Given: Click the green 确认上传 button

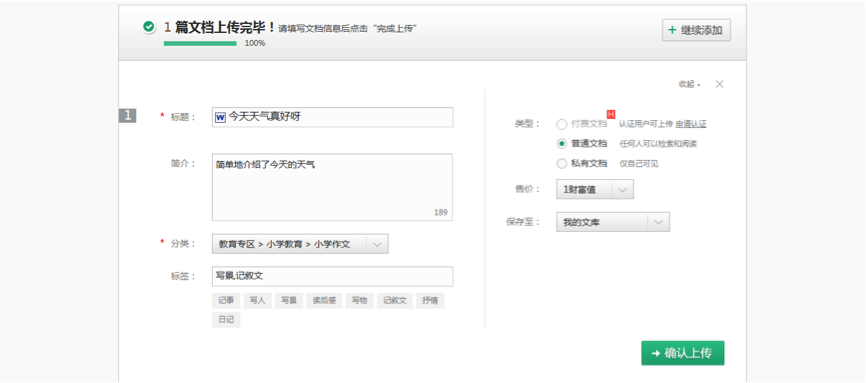Looking at the screenshot, I should tap(682, 353).
